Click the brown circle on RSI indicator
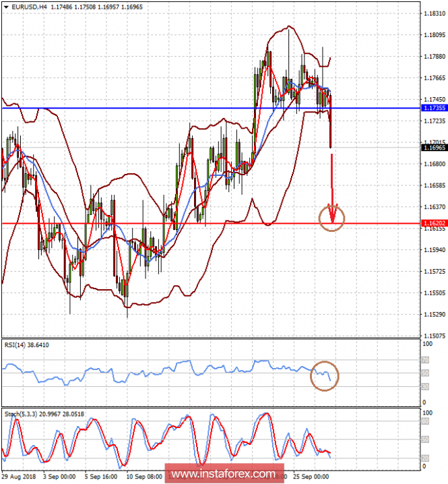This screenshot has height=484, width=448. point(325,376)
